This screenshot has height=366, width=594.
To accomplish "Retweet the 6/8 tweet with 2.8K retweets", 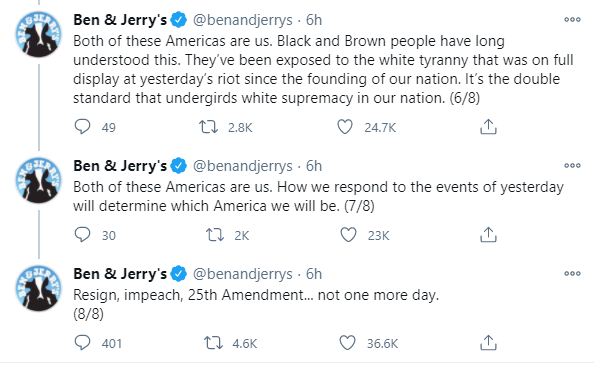I will click(209, 127).
